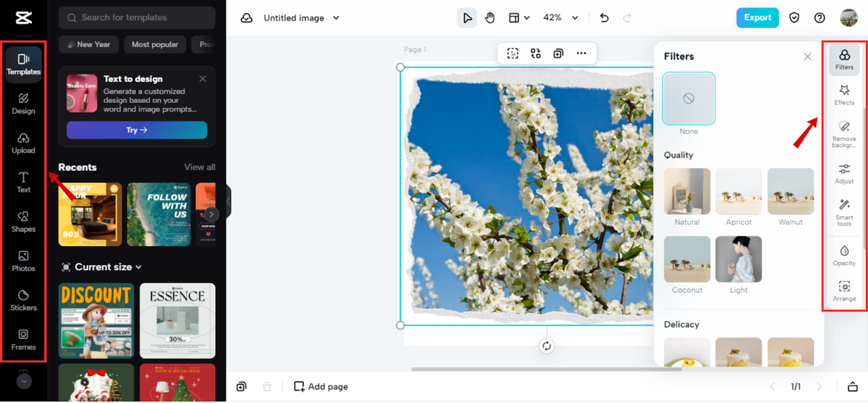
Task: Apply the Apricot filter
Action: coord(738,192)
